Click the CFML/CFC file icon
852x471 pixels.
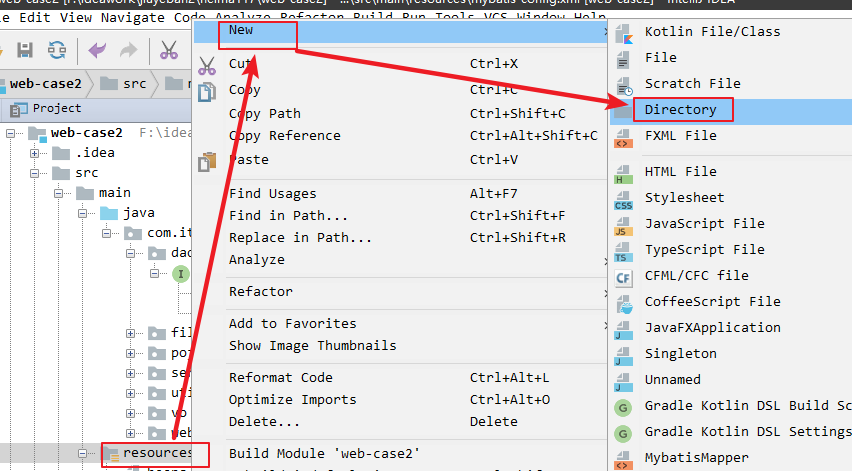(624, 276)
